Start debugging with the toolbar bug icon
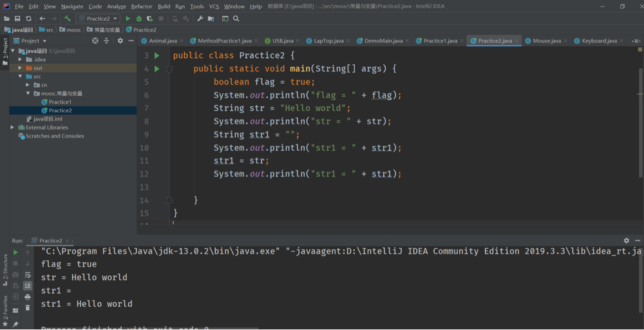644x330 pixels. pyautogui.click(x=138, y=19)
